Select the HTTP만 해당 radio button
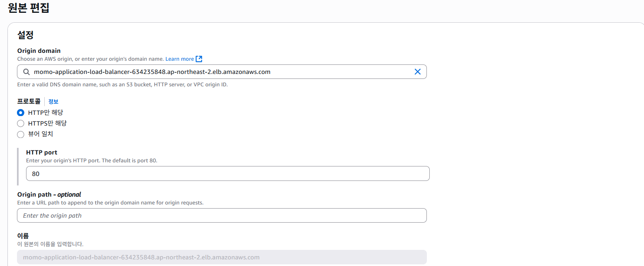This screenshot has height=266, width=644. [21, 112]
